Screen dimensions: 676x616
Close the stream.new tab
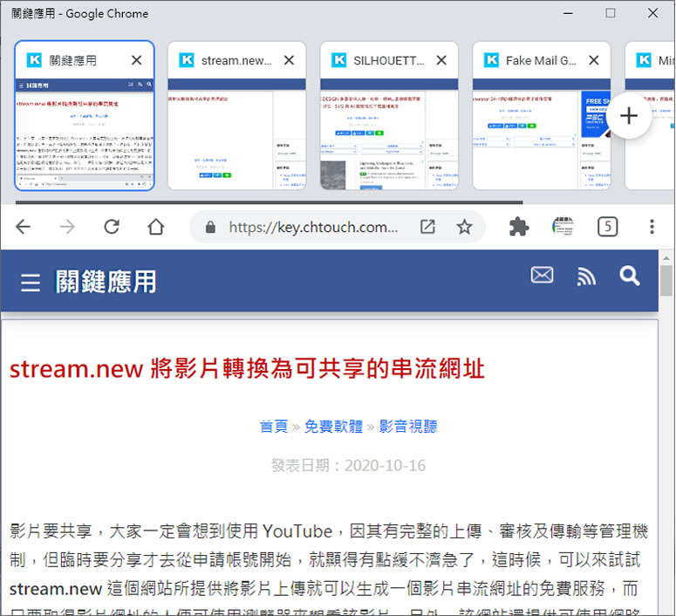pos(289,60)
